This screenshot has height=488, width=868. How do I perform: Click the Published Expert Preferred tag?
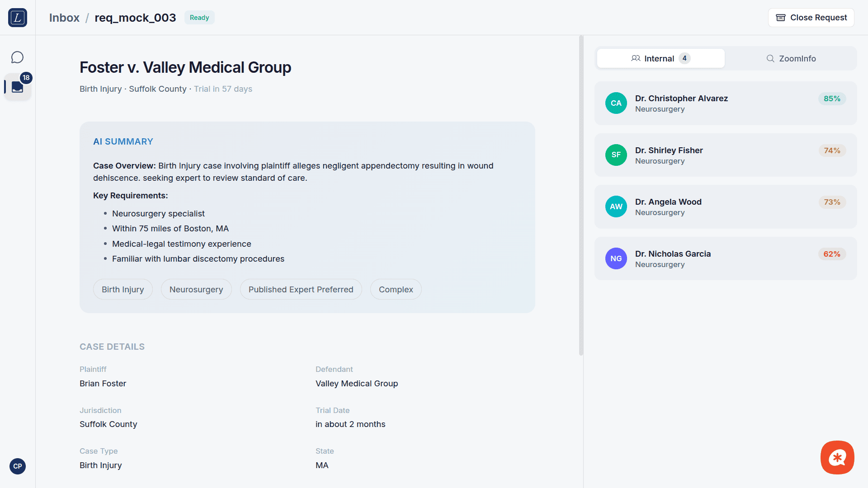pyautogui.click(x=301, y=290)
